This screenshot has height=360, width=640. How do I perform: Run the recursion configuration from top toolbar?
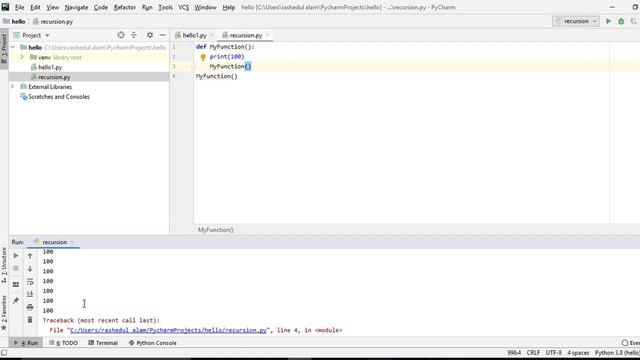click(x=608, y=21)
